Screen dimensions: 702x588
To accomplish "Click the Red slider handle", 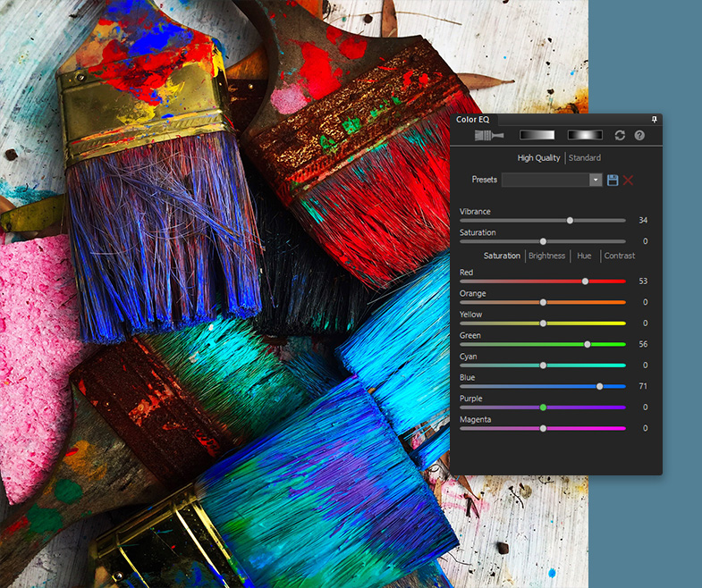I will pyautogui.click(x=585, y=281).
